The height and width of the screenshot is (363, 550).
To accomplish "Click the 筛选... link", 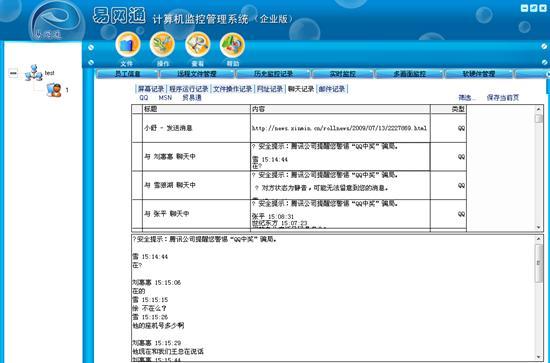I will [467, 98].
